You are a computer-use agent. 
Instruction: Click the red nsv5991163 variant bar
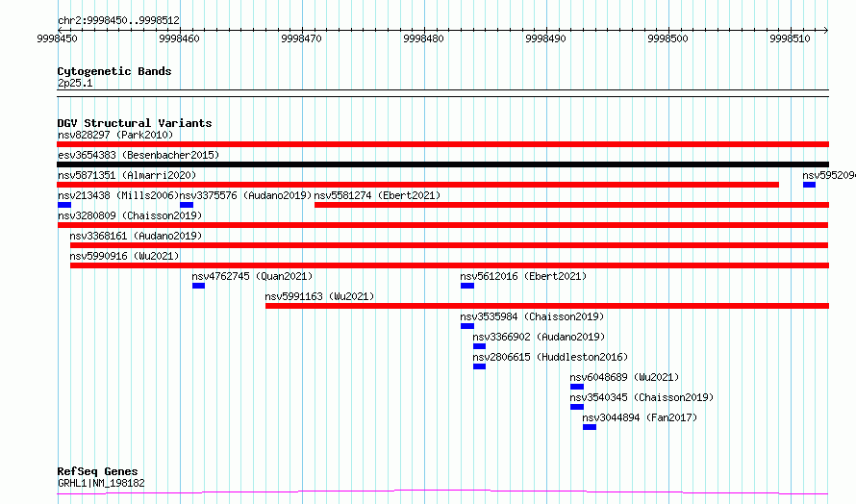pos(547,306)
